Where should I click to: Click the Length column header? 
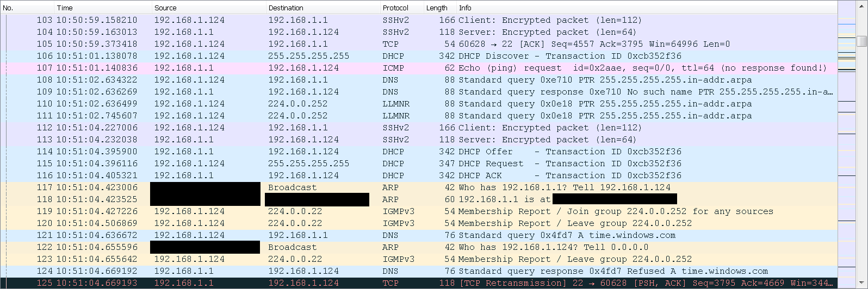coord(440,8)
